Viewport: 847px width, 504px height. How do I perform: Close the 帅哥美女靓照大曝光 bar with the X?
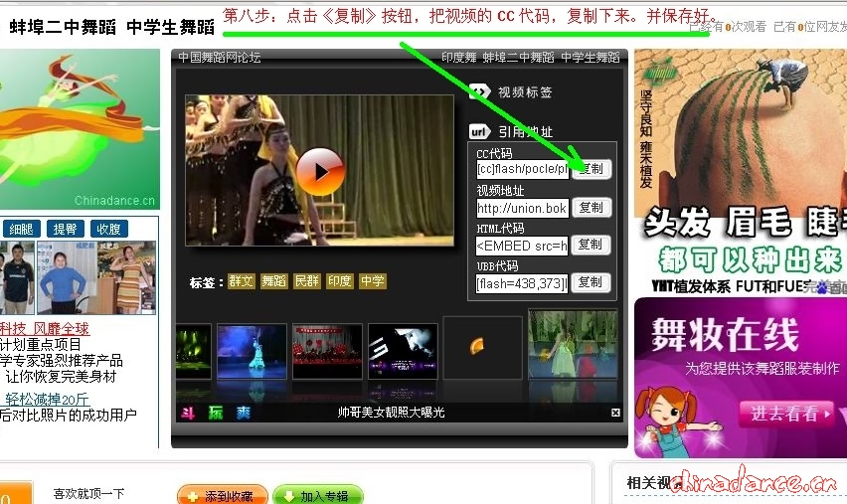[x=615, y=413]
